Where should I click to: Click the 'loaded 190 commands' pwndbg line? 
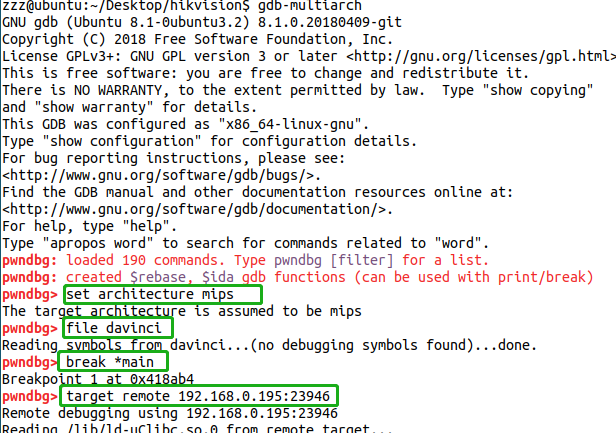click(246, 260)
